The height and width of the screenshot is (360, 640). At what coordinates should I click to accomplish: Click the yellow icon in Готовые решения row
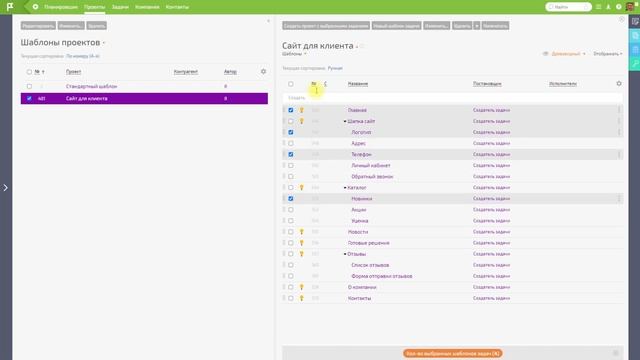302,243
